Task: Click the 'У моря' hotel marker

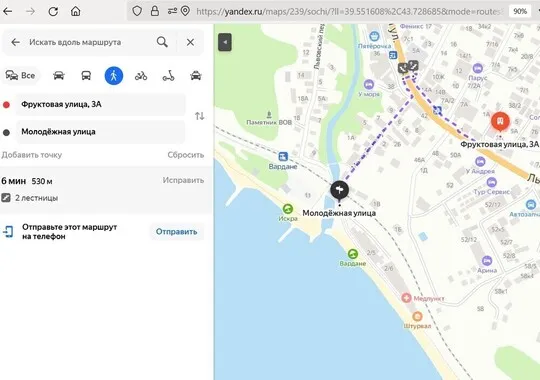Action: coord(368,84)
